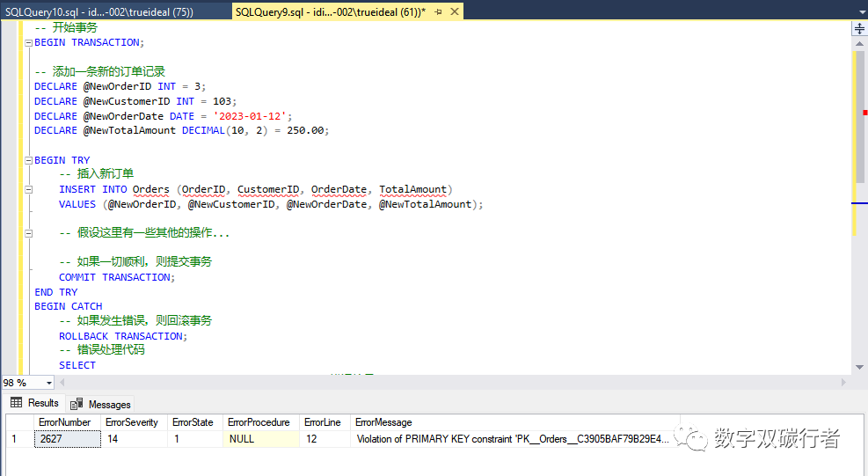The height and width of the screenshot is (476, 868).
Task: Click the NULL ErrorProcedure cell
Action: 260,438
